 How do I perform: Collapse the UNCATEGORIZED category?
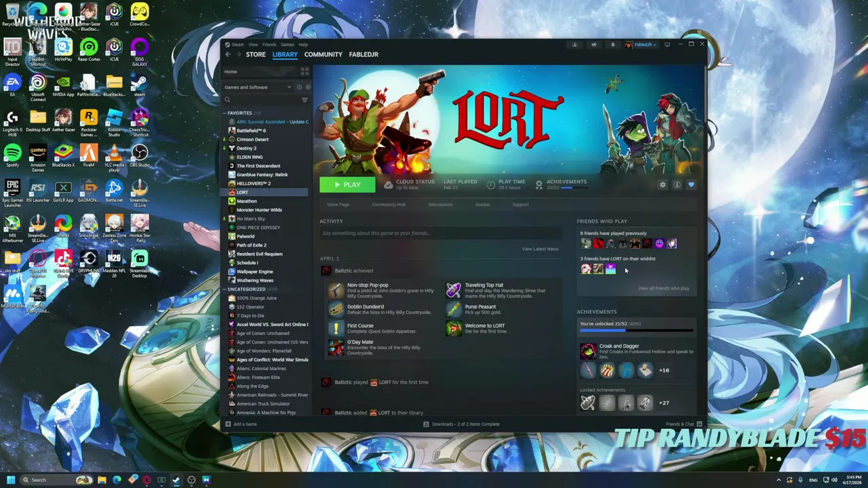(x=245, y=289)
